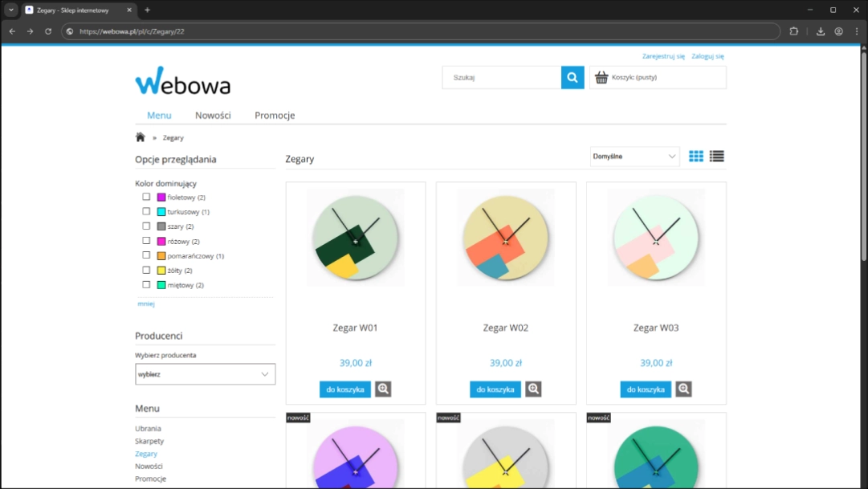Go to home via breadcrumb house icon
This screenshot has height=489, width=868.
click(x=141, y=137)
